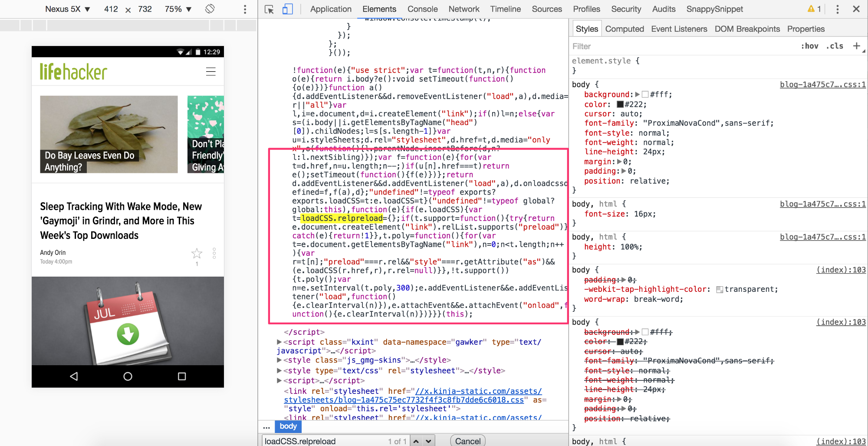Switch to Network tab
The width and height of the screenshot is (868, 446).
coord(464,9)
